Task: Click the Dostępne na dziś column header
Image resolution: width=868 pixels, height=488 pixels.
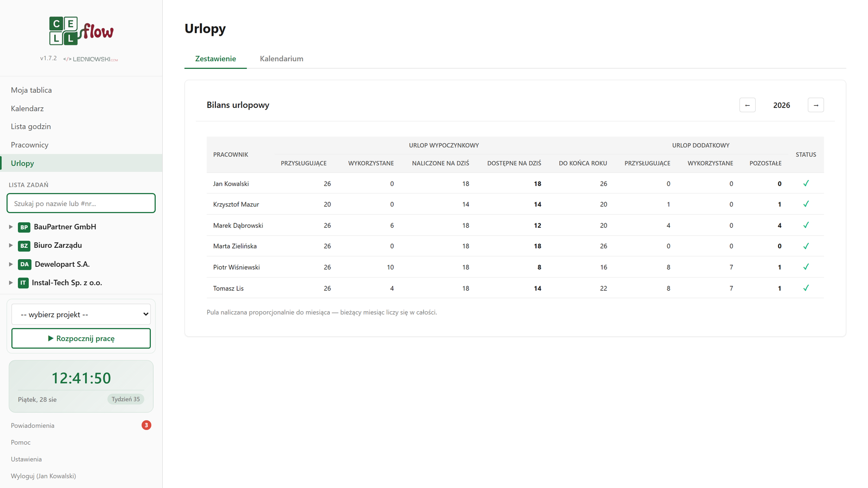Action: tap(514, 163)
